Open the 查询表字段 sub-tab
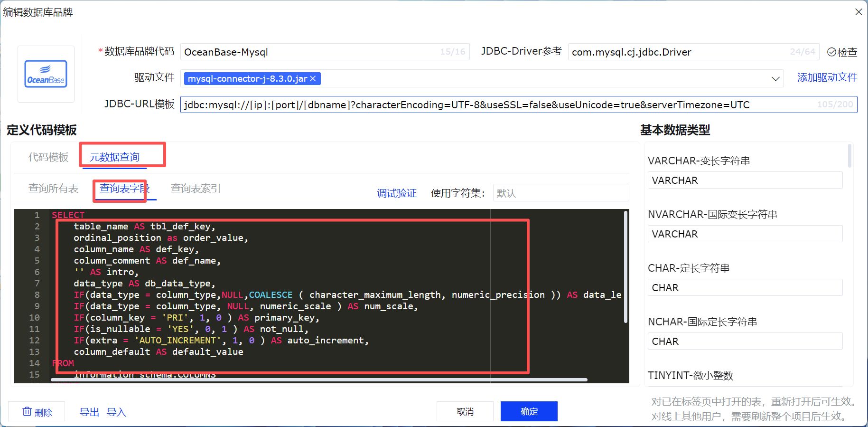This screenshot has height=427, width=868. (124, 189)
